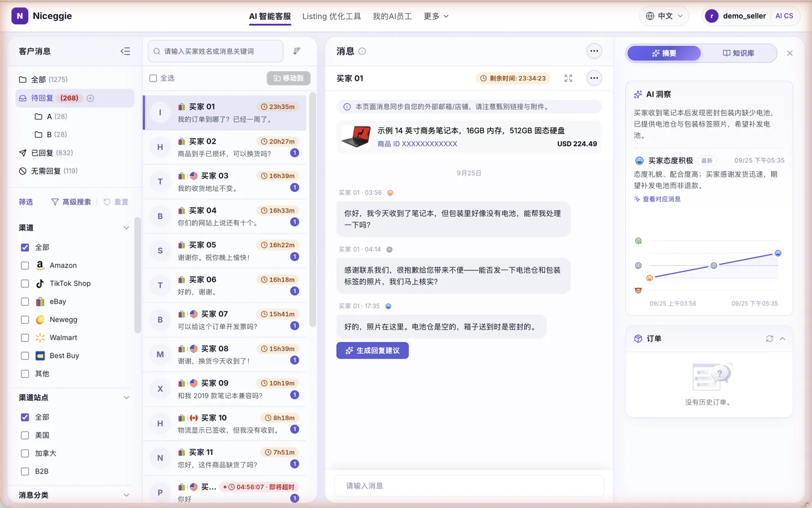Collapse the 渠道站点 filter section
The height and width of the screenshot is (508, 812).
click(x=126, y=398)
